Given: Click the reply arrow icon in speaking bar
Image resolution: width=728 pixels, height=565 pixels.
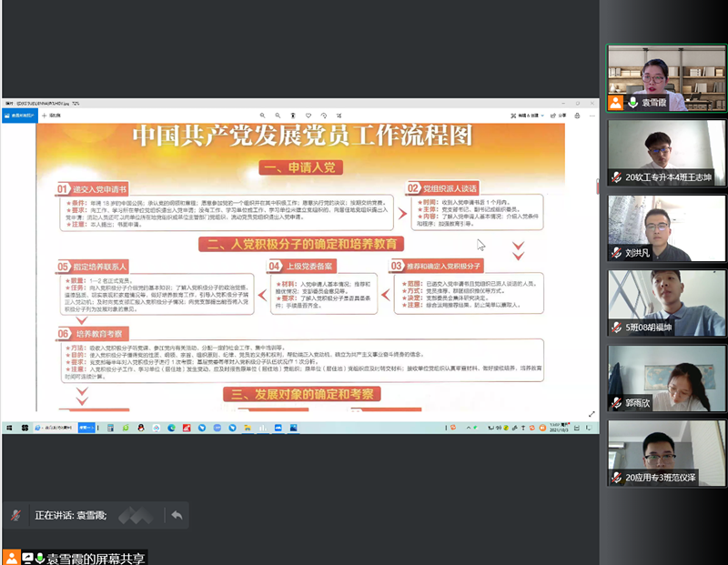Looking at the screenshot, I should tap(177, 515).
